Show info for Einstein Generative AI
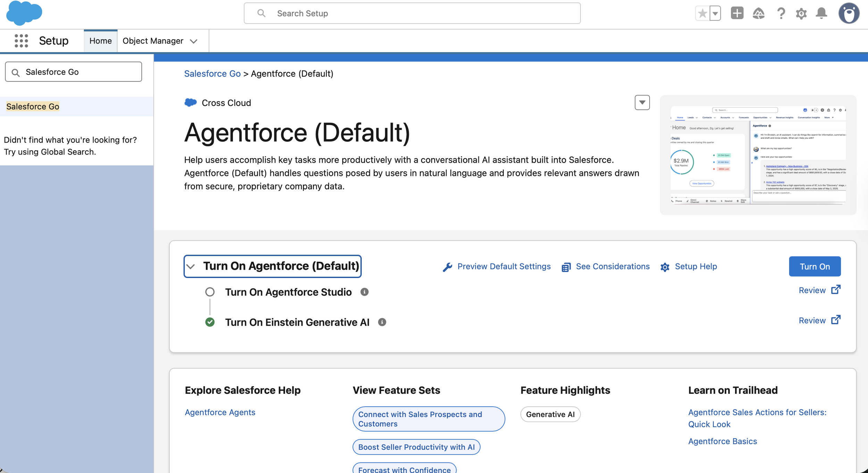Image resolution: width=868 pixels, height=473 pixels. pos(382,322)
